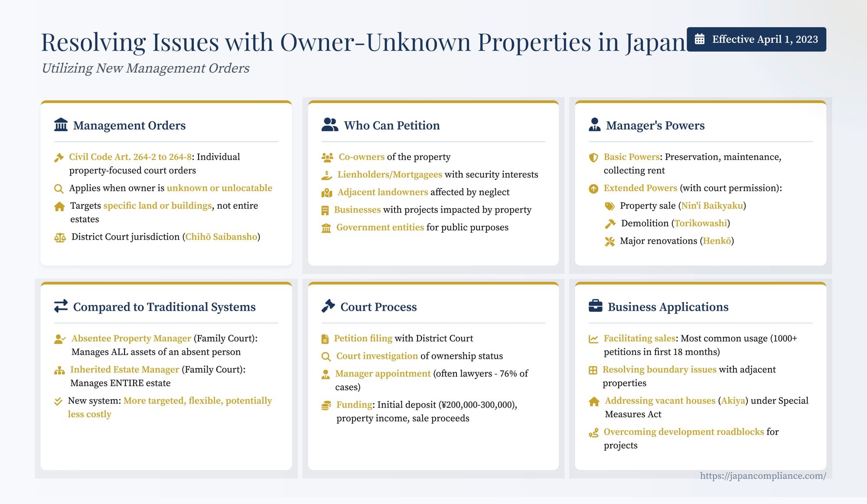This screenshot has width=867, height=504.
Task: Click the 'Manager appointment' highlighted text
Action: (383, 374)
